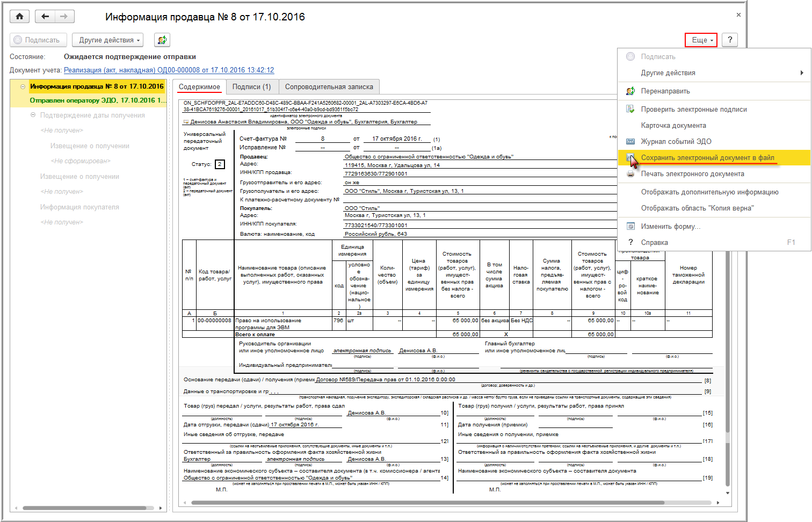Screen dimensions: 812x522
Task: Click the tree panel scroll-left arrow
Action: click(16, 508)
